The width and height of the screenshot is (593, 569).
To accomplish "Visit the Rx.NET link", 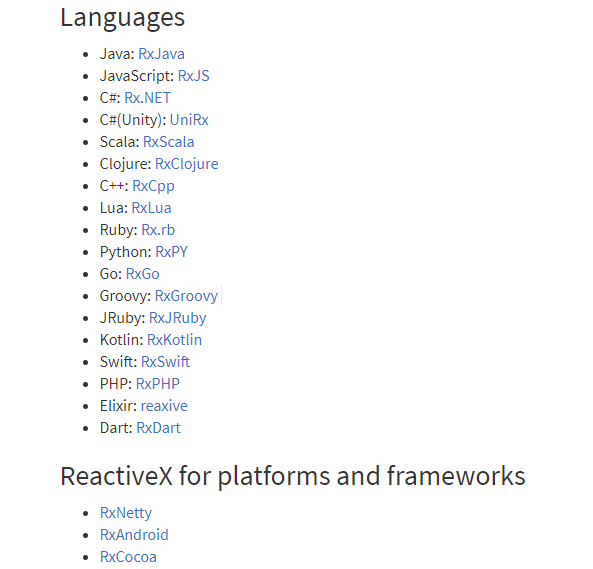I will (x=147, y=98).
